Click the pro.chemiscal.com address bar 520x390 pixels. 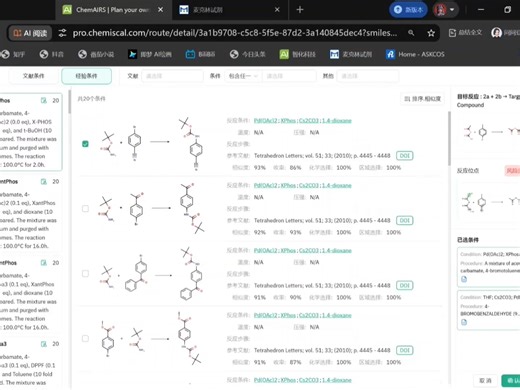tap(235, 33)
